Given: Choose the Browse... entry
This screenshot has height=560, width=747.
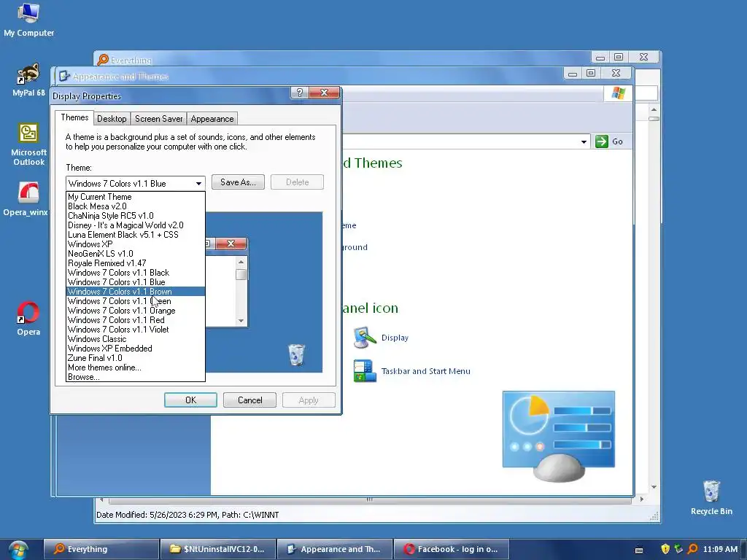Looking at the screenshot, I should tap(135, 377).
